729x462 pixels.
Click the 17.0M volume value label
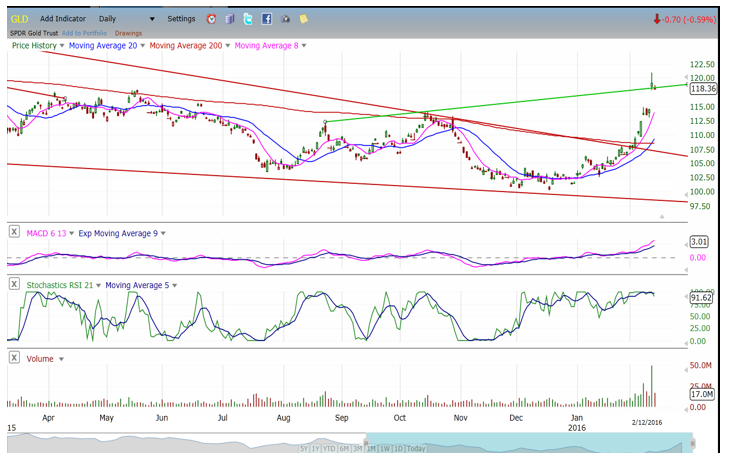point(702,394)
